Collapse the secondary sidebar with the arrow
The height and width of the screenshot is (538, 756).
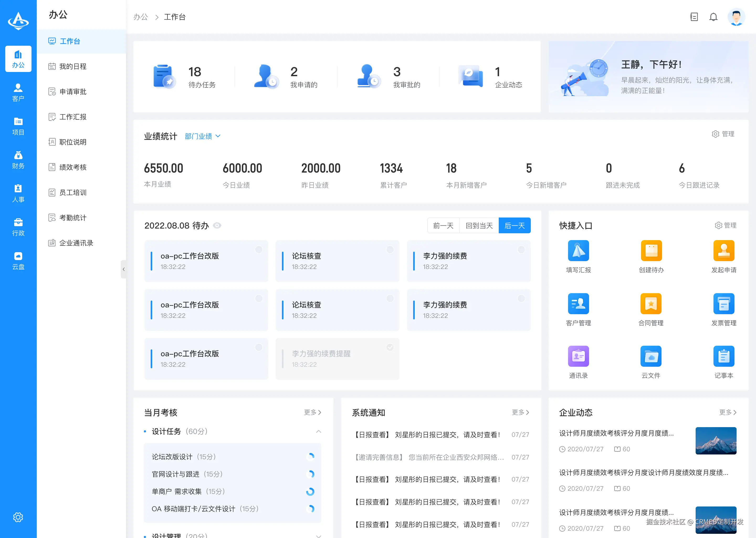click(124, 269)
